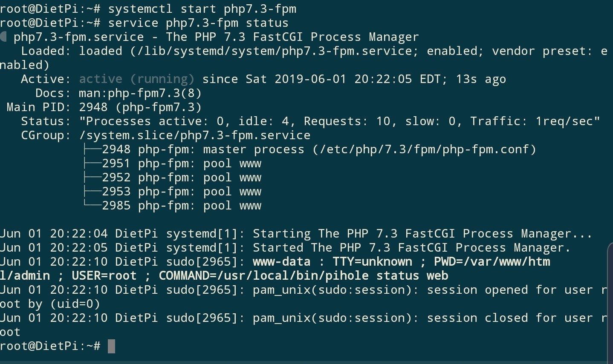Image resolution: width=613 pixels, height=364 pixels.
Task: Click the terminal cursor block at the prompt
Action: click(111, 346)
